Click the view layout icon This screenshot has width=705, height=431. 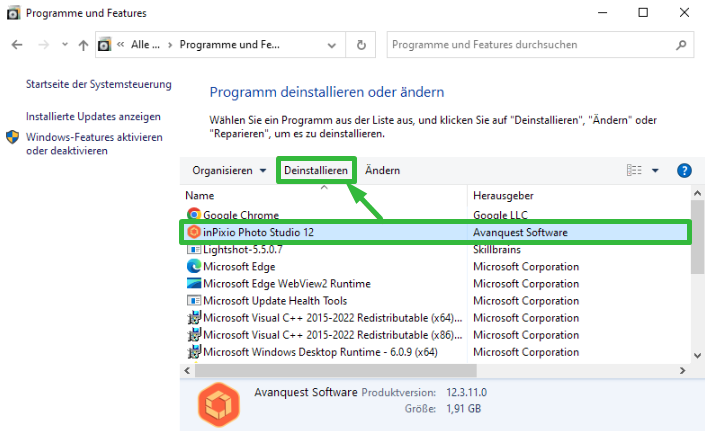click(634, 170)
